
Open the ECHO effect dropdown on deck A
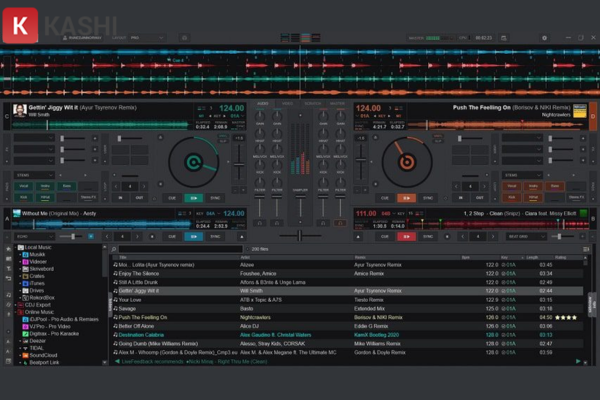(34, 237)
